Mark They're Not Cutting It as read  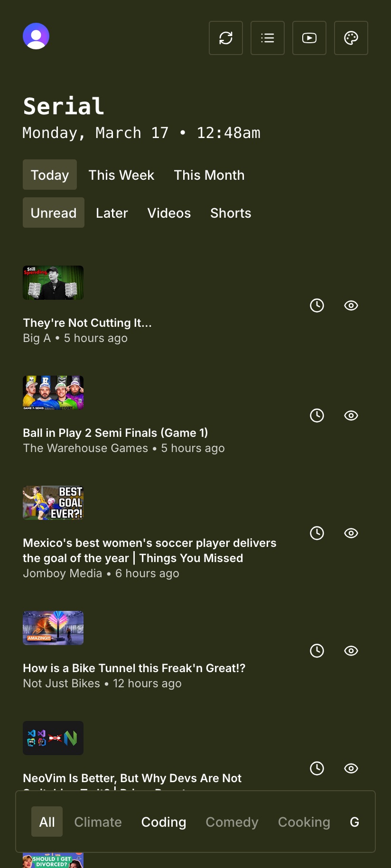coord(351,305)
